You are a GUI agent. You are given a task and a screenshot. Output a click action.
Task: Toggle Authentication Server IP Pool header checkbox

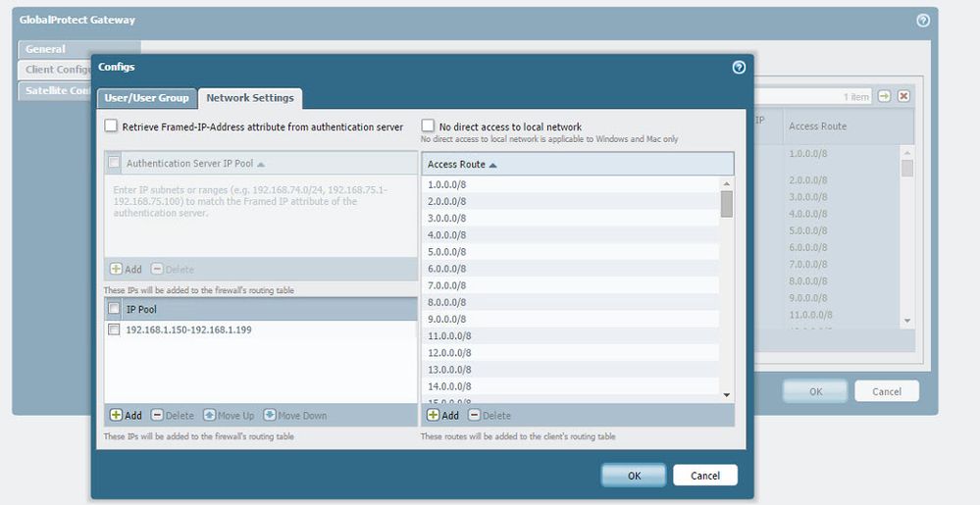click(114, 163)
